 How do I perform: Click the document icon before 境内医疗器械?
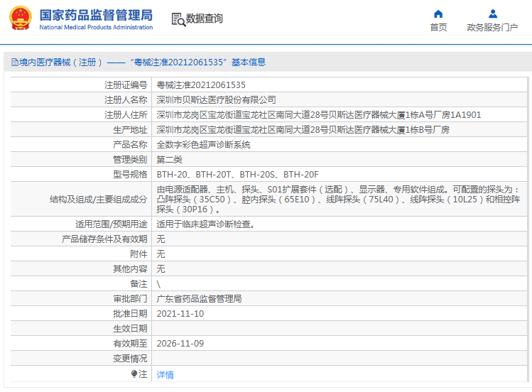(x=14, y=62)
